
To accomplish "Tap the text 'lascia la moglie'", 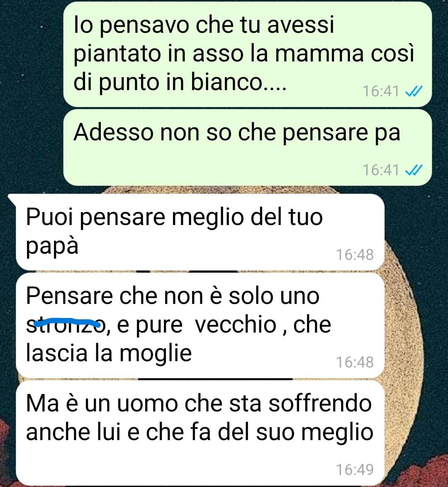I will coord(109,353).
